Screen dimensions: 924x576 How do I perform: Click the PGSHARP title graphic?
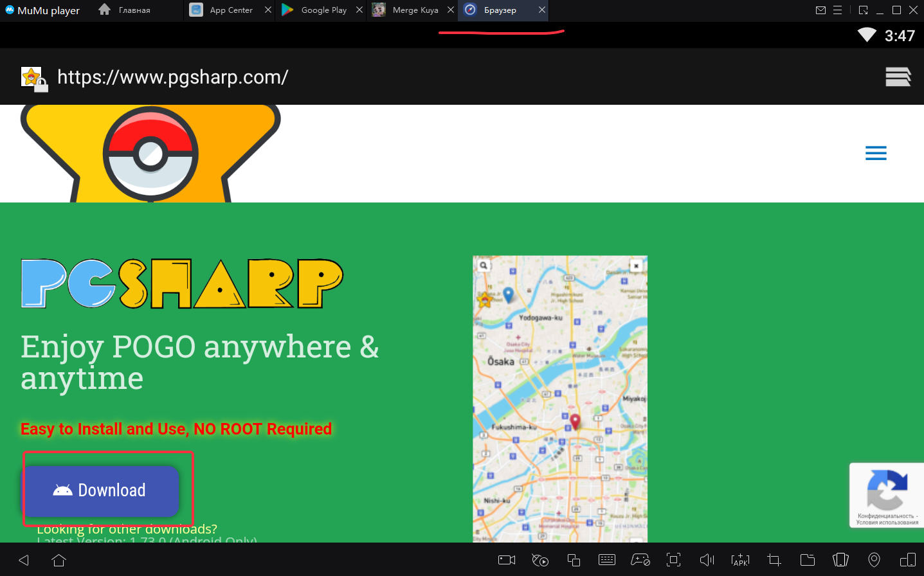(x=182, y=283)
